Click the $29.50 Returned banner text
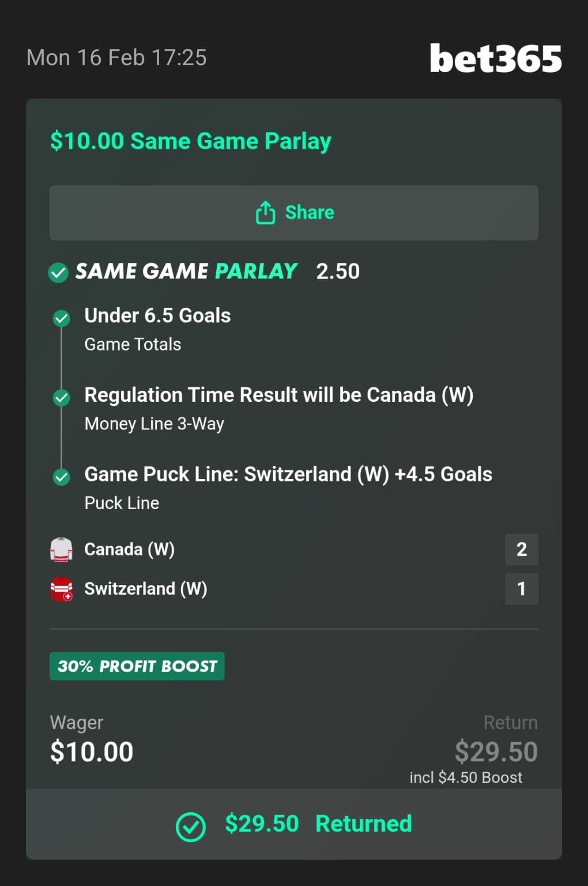588x886 pixels. coord(318,824)
